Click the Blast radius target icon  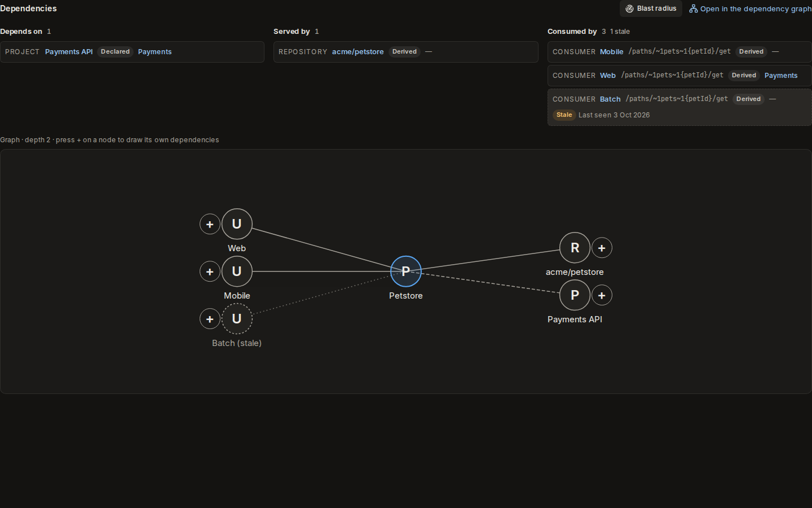pos(629,8)
